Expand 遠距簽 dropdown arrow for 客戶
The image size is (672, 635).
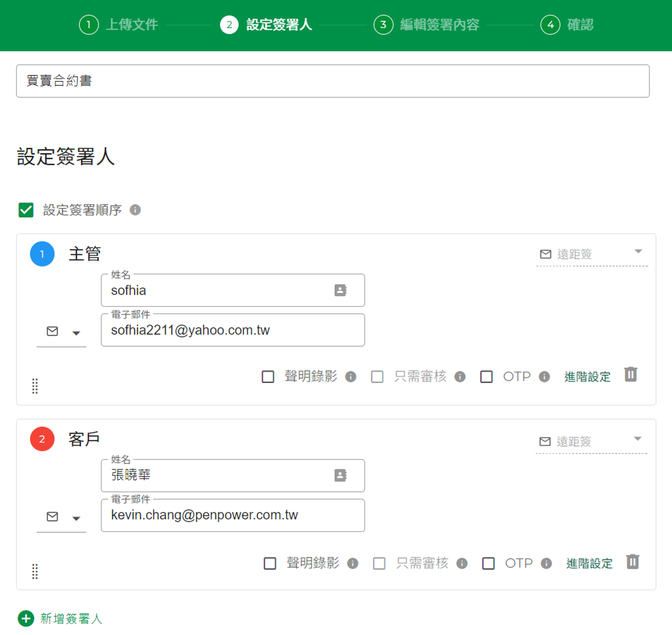pos(638,439)
